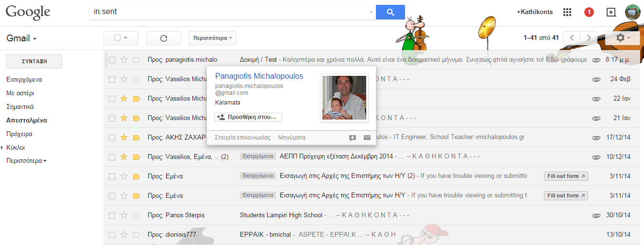This screenshot has width=644, height=245.
Task: Click the attachment paperclip on 24 Φεβ email
Action: pos(596,79)
